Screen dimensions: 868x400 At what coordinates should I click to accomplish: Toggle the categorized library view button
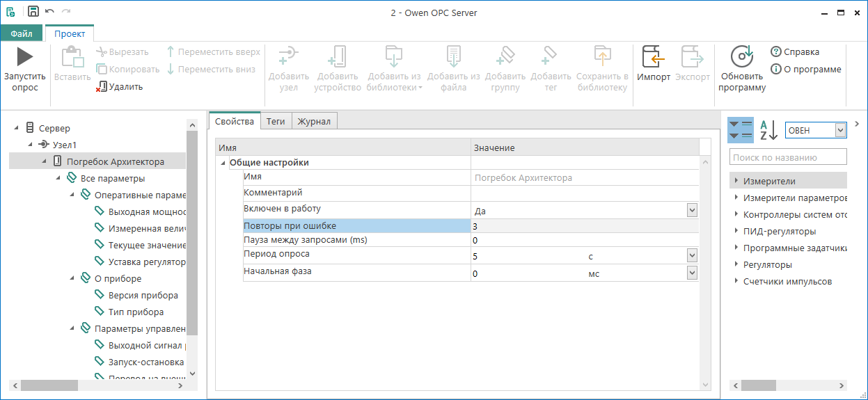740,130
